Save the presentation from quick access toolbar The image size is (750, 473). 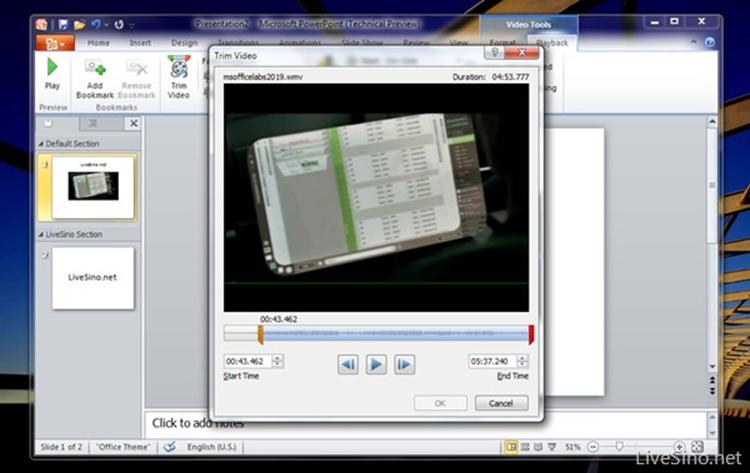63,24
